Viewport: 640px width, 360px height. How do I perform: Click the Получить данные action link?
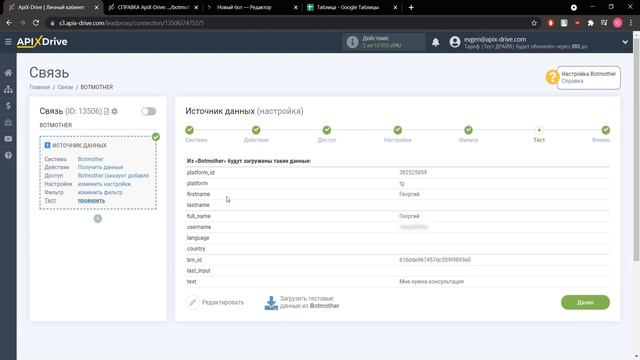100,167
